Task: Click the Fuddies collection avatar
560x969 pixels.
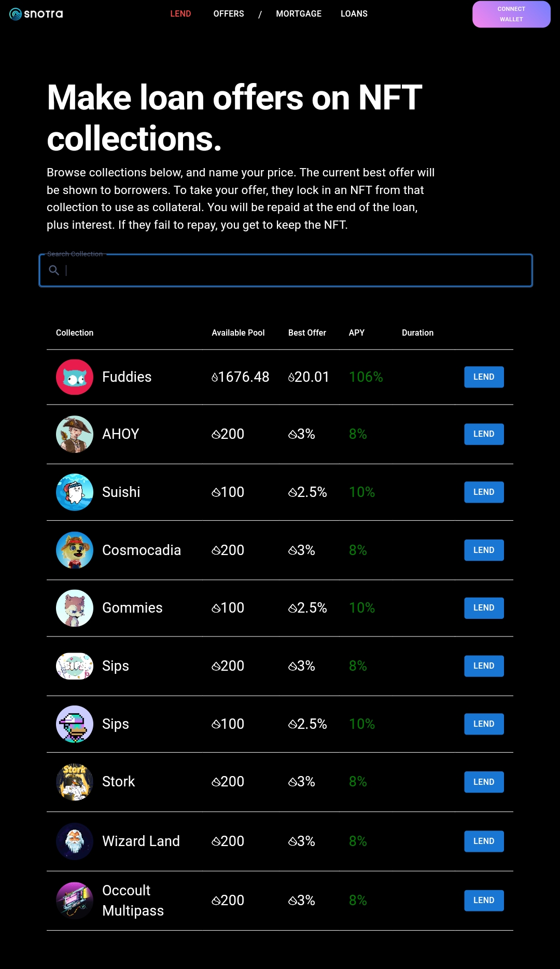Action: (74, 377)
